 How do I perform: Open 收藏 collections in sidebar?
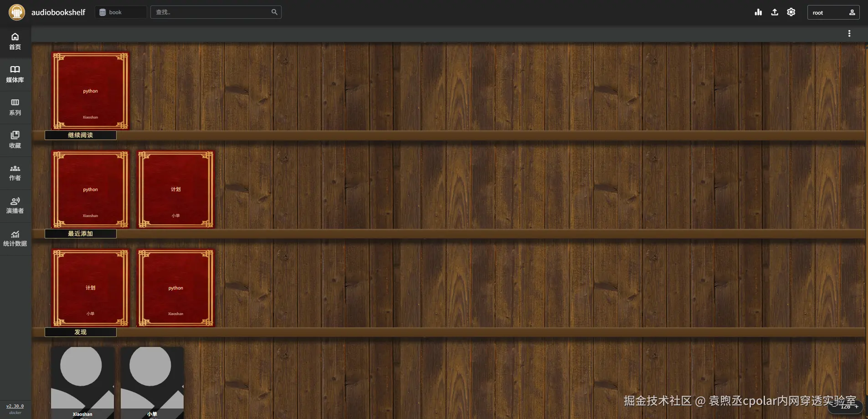(x=15, y=140)
